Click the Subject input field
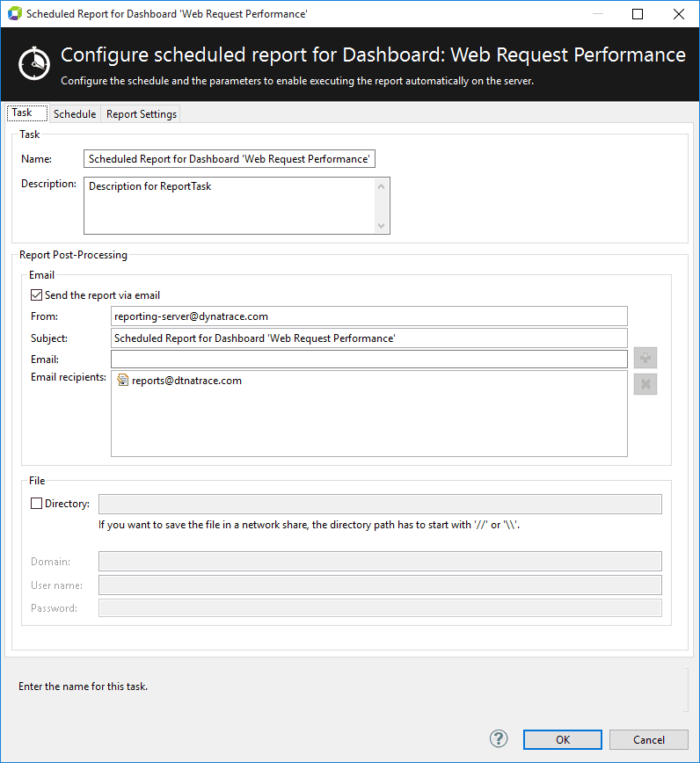700x763 pixels. click(x=369, y=338)
